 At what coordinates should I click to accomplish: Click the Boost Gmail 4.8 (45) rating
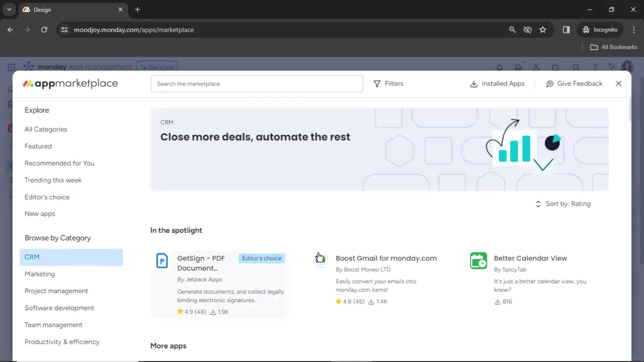click(350, 301)
